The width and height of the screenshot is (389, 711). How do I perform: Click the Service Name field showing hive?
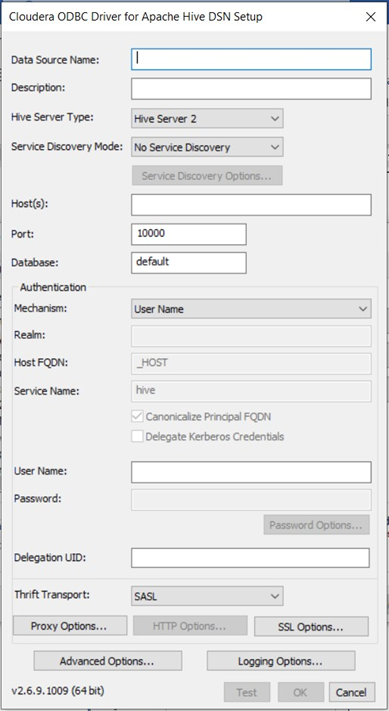251,391
